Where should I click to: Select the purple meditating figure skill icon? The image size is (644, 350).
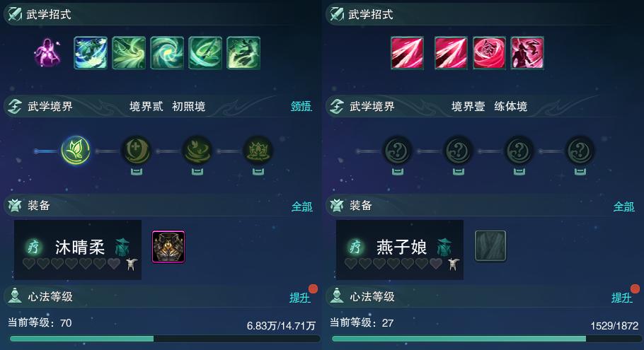(47, 52)
